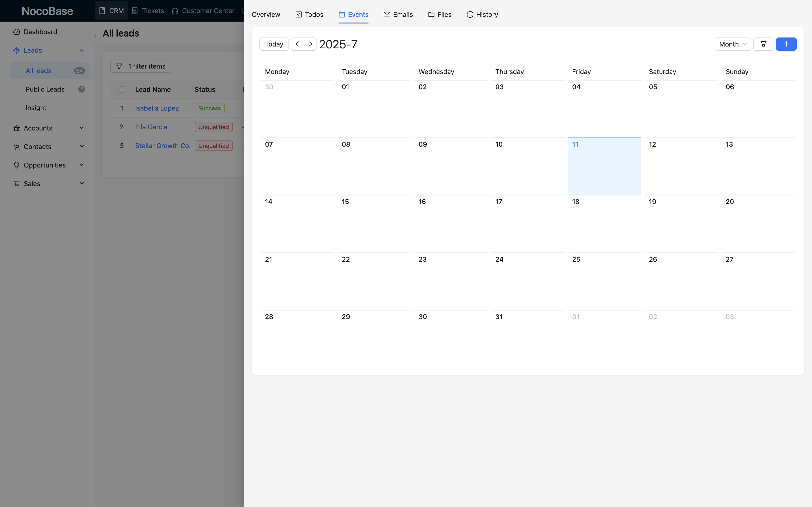The image size is (812, 507).
Task: Click the Opportunities lightbulb icon
Action: click(x=17, y=165)
